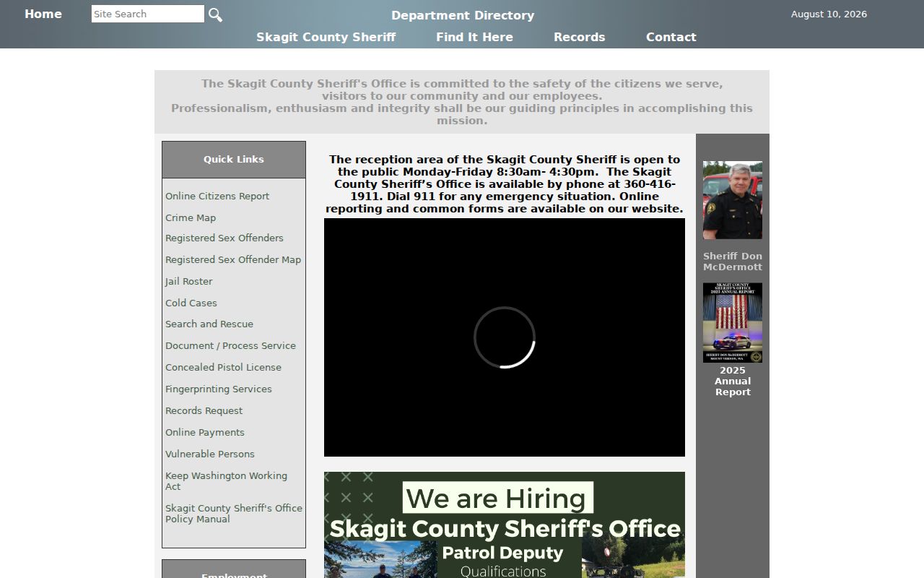Click Sheriff Don McDermott's photo

(x=733, y=200)
